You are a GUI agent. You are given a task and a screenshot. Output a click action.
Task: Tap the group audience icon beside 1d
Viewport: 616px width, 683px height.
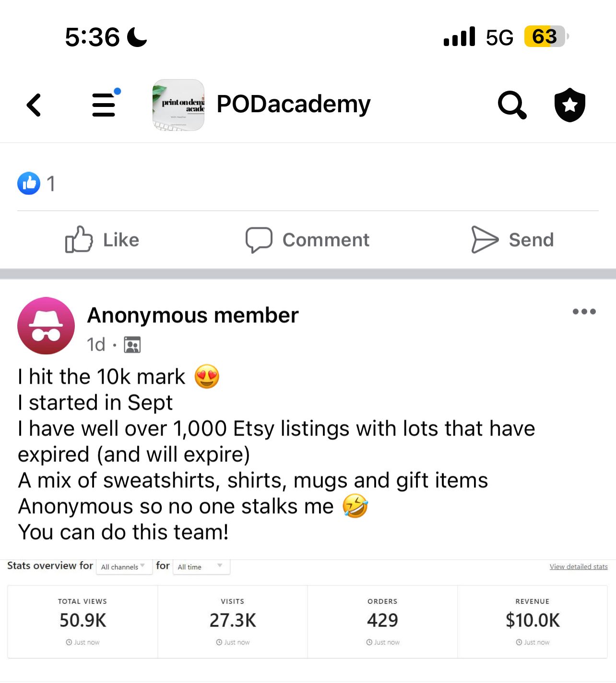(132, 344)
